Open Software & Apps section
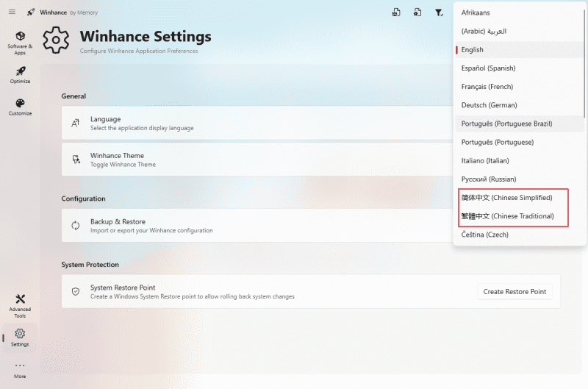Screen dimensions: 588x389 [21, 43]
